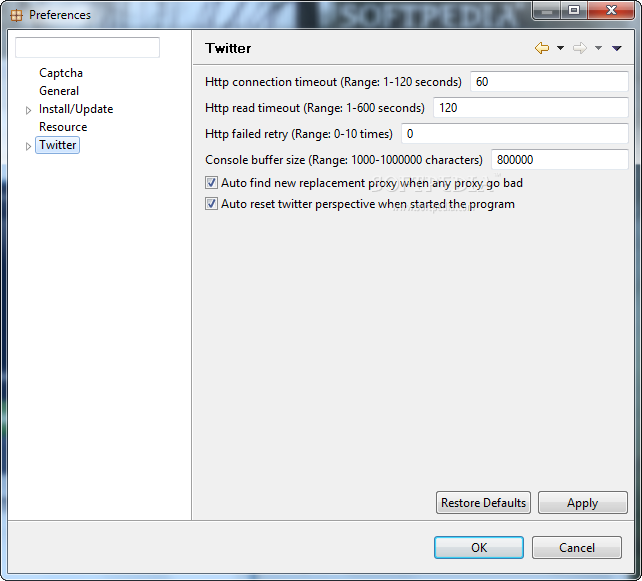Open the back history dropdown arrow

pyautogui.click(x=560, y=48)
